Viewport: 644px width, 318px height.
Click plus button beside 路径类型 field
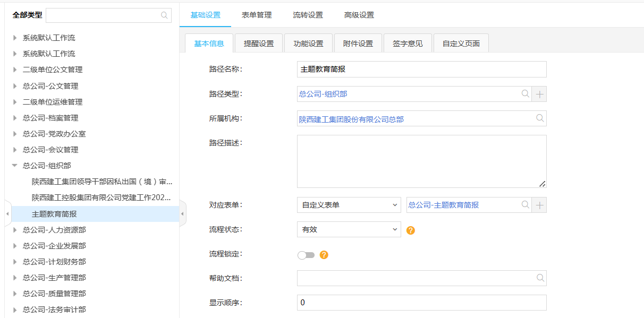pos(540,94)
